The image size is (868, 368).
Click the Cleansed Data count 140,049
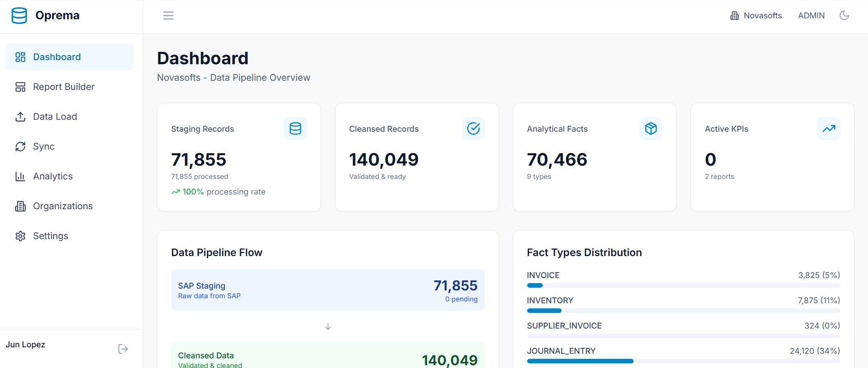pyautogui.click(x=450, y=360)
